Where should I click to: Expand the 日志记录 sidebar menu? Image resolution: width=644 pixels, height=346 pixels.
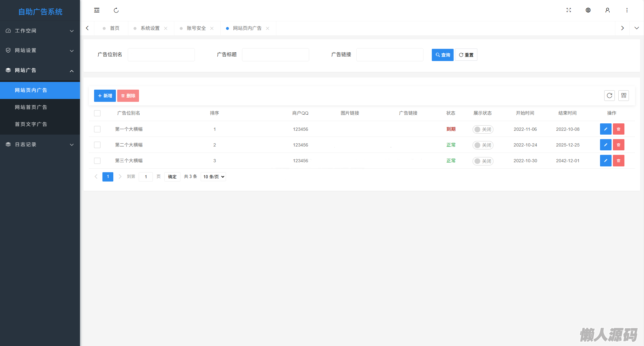pyautogui.click(x=40, y=145)
